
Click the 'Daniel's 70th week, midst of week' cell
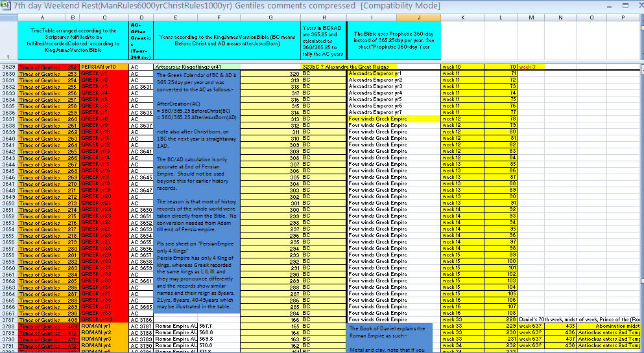tap(579, 319)
